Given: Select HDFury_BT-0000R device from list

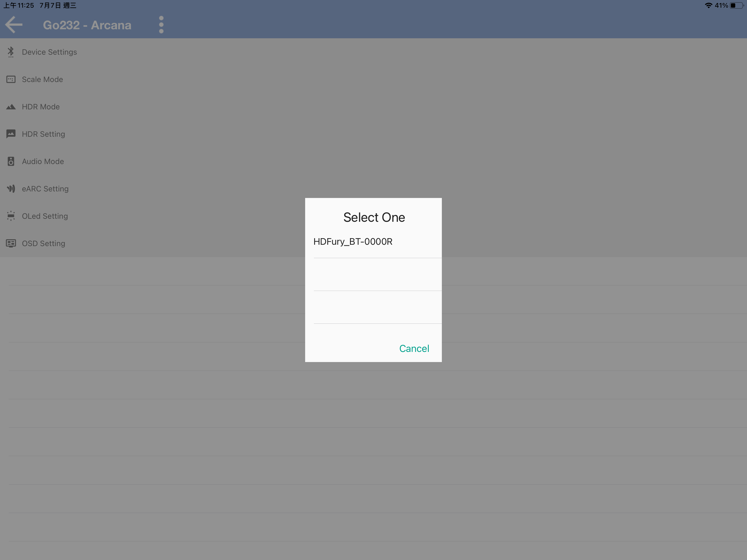Looking at the screenshot, I should (353, 242).
